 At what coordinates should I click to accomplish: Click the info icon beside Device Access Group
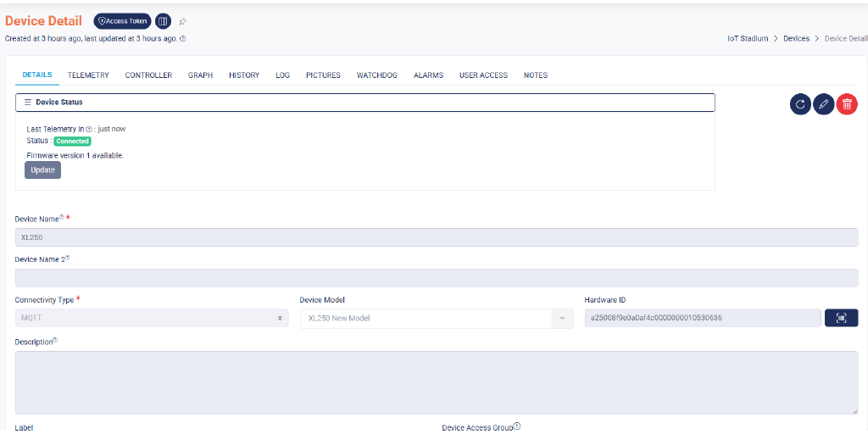click(x=517, y=426)
